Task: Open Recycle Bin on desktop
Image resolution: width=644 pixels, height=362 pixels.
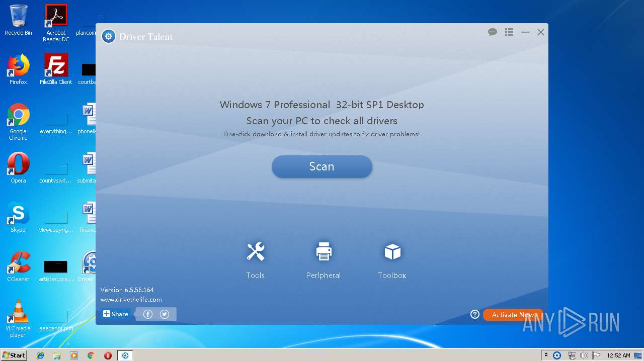Action: tap(18, 20)
